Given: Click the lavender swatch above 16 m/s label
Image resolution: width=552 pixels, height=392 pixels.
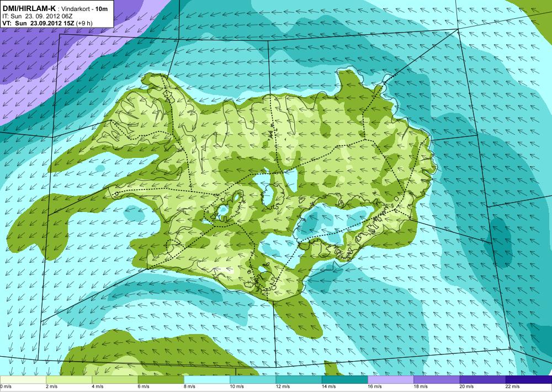Looking at the screenshot, I should click(391, 380).
